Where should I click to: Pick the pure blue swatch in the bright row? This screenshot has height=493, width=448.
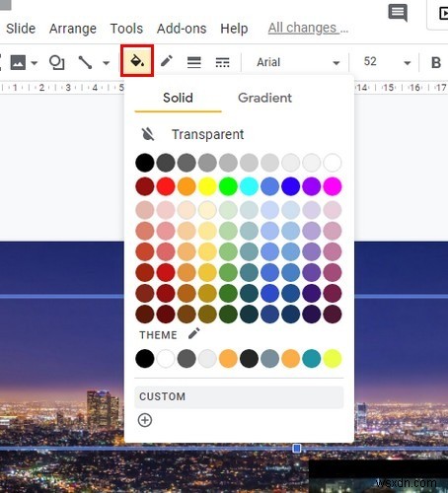click(x=291, y=186)
